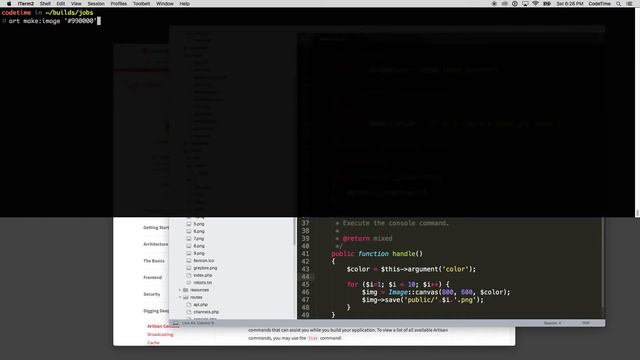
Task: Click the clock showing Sat 6:26 PM
Action: (570, 4)
